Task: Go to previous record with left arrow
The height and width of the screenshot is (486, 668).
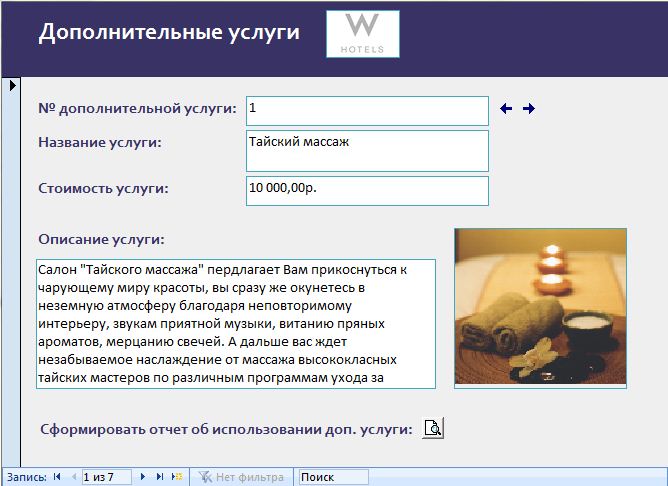Action: pos(506,109)
